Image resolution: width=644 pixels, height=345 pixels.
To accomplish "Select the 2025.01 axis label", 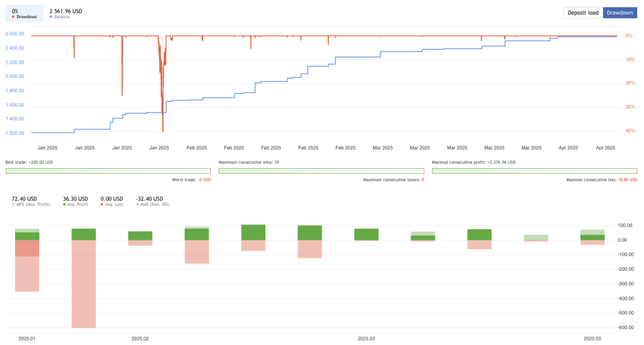I will tap(27, 338).
